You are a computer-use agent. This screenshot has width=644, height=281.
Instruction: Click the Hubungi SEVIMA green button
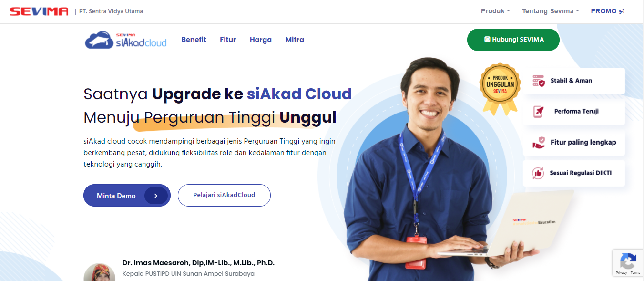pyautogui.click(x=513, y=40)
